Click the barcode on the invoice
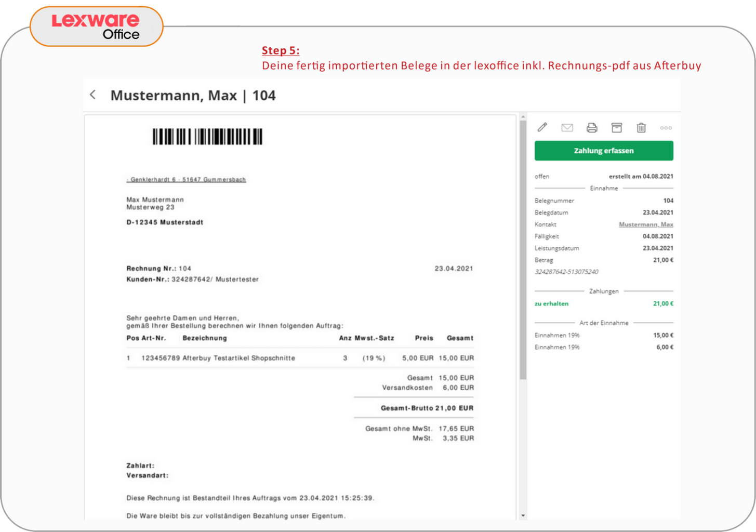This screenshot has height=532, width=756. pos(207,137)
